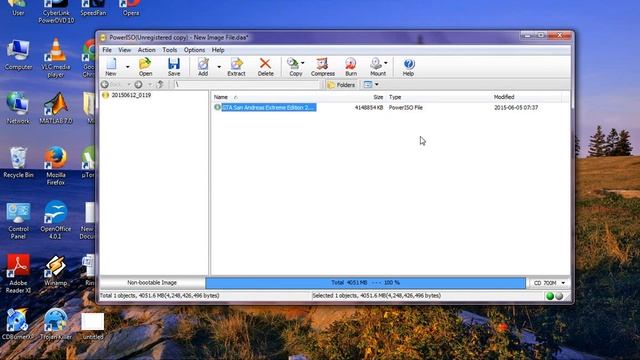The image size is (640, 360).
Task: Save the image with Save icon
Action: coord(174,67)
